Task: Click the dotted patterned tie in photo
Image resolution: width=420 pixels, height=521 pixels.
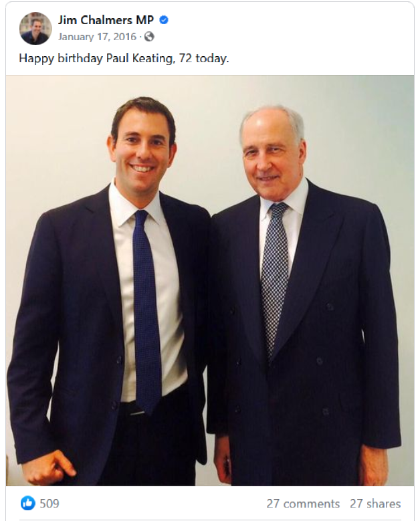Action: 275,279
